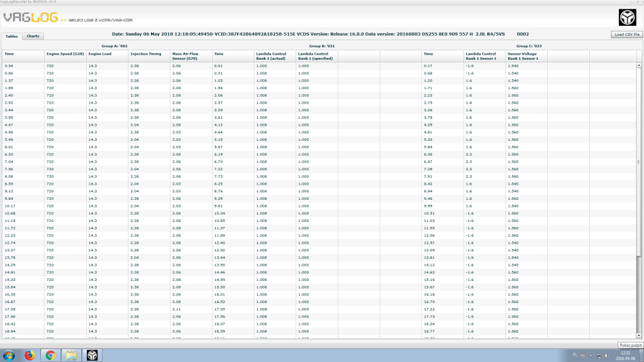Click the Lambda Control Bank 1 Sensor 1 header
The width and height of the screenshot is (644, 362).
click(484, 56)
